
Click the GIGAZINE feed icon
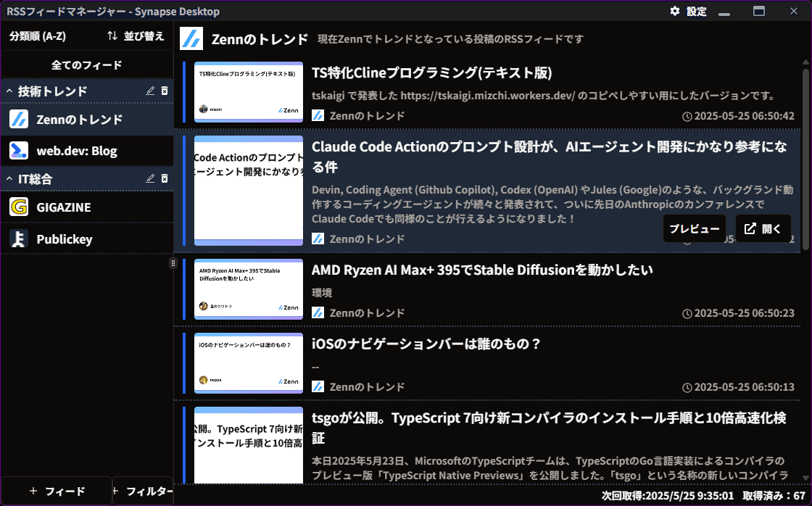[x=19, y=207]
